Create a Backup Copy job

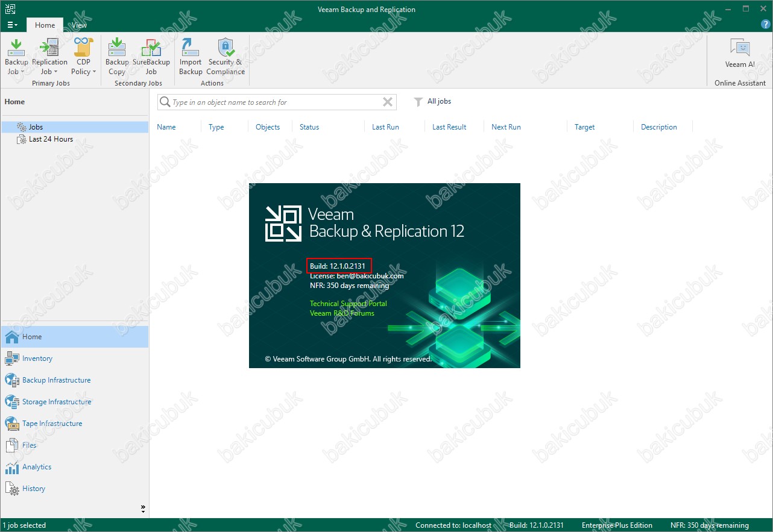(117, 57)
